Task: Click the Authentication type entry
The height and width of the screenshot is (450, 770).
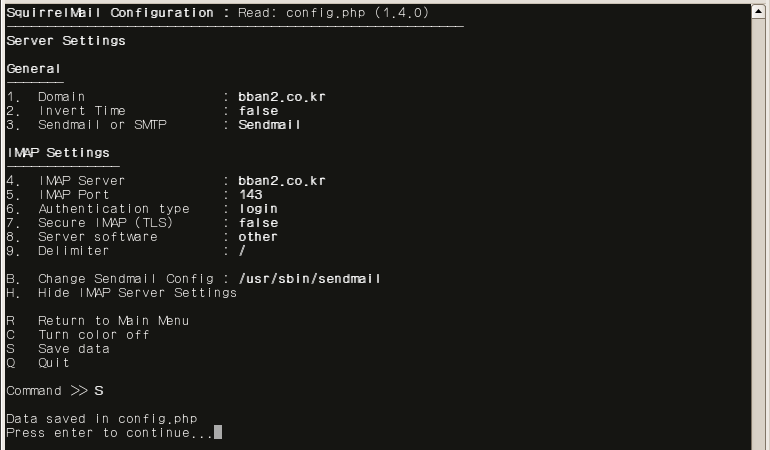Action: [x=142, y=209]
